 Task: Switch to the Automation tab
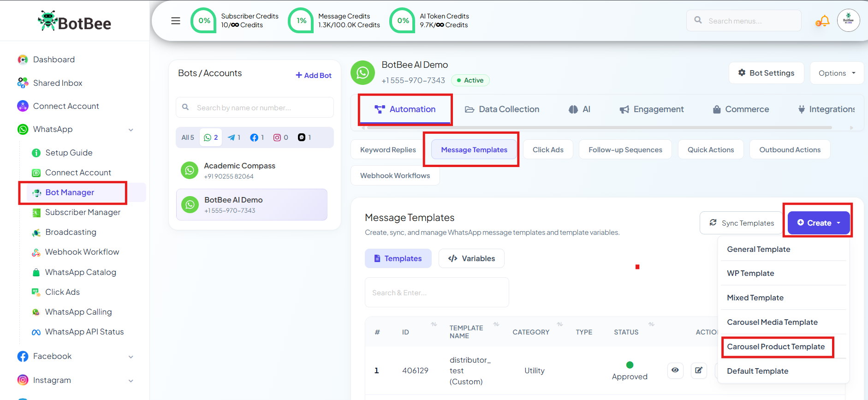405,109
